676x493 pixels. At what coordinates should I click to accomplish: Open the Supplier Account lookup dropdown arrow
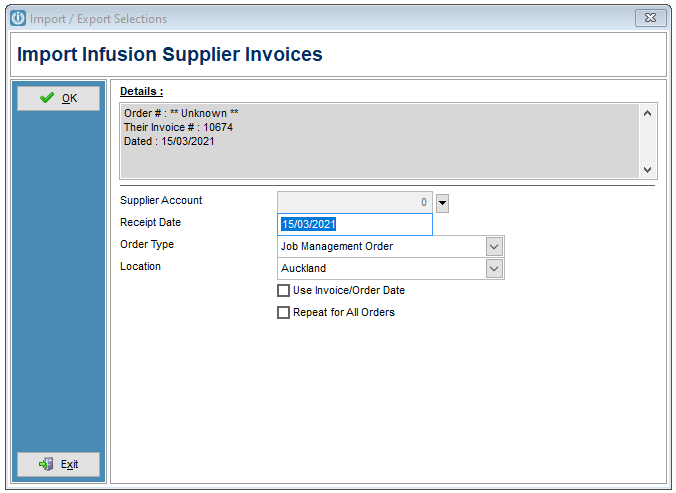coord(442,203)
